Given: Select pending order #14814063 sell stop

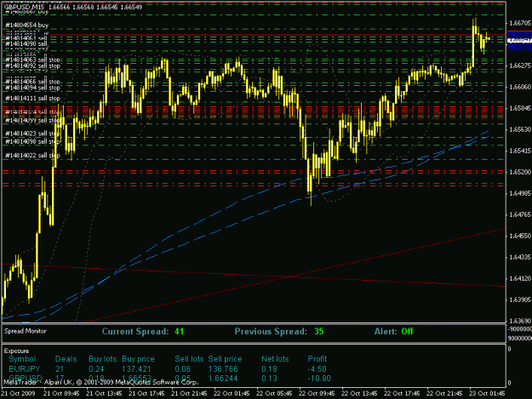Looking at the screenshot, I should coord(32,60).
